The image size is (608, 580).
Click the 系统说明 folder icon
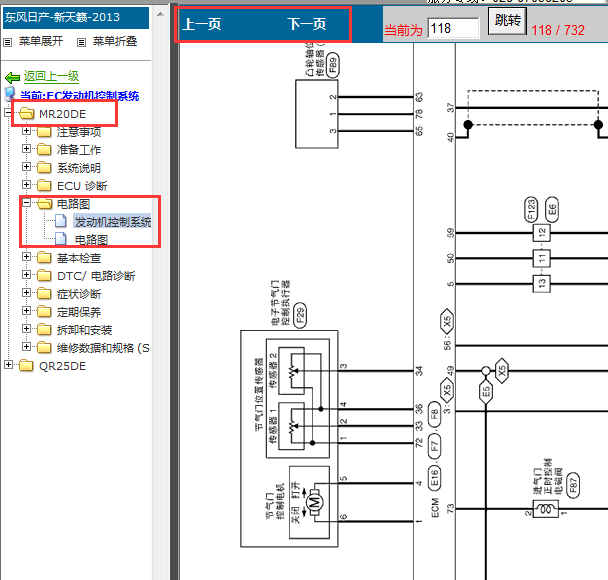pos(44,167)
